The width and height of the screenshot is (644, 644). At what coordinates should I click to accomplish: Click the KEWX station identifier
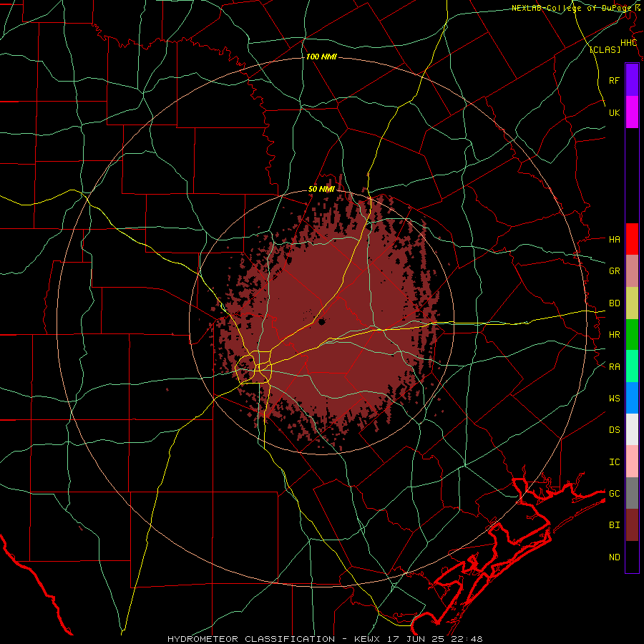[367, 639]
